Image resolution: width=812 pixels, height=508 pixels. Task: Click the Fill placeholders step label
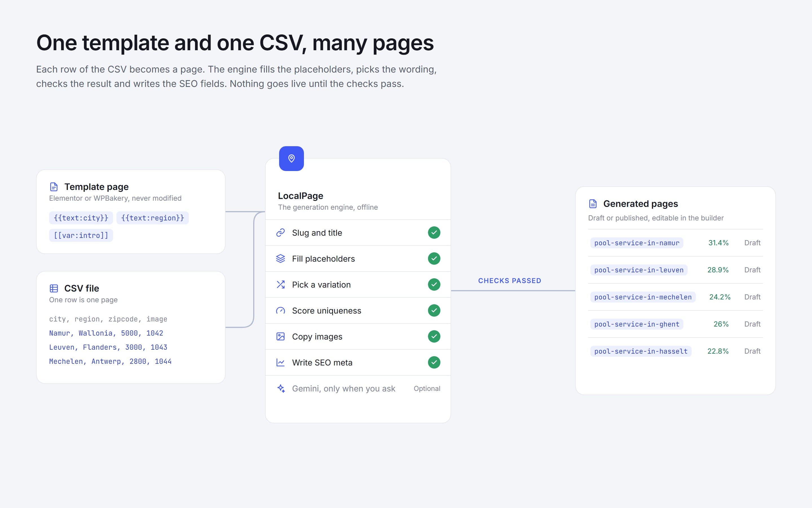tap(323, 259)
